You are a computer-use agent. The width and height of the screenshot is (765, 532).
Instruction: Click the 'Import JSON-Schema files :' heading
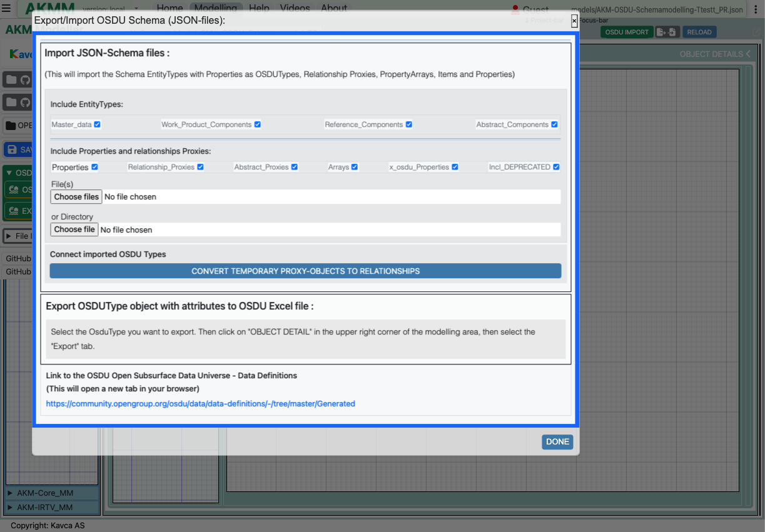point(107,53)
